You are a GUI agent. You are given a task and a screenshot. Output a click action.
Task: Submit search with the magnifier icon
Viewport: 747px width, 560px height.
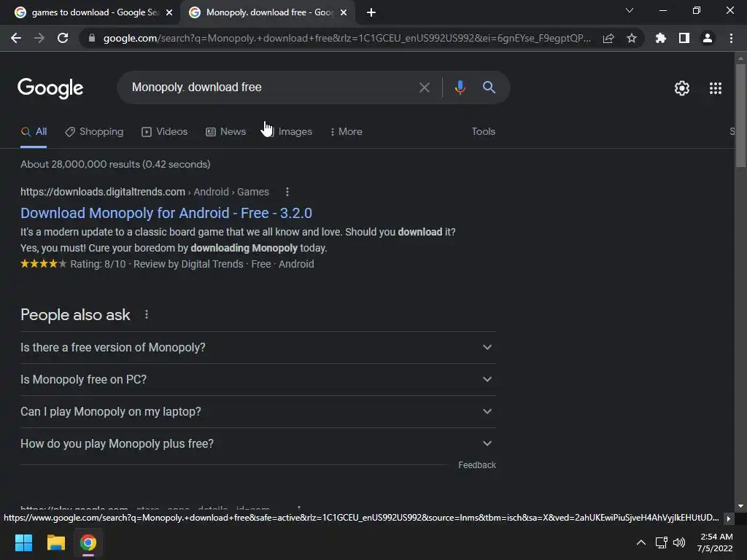[x=489, y=87]
